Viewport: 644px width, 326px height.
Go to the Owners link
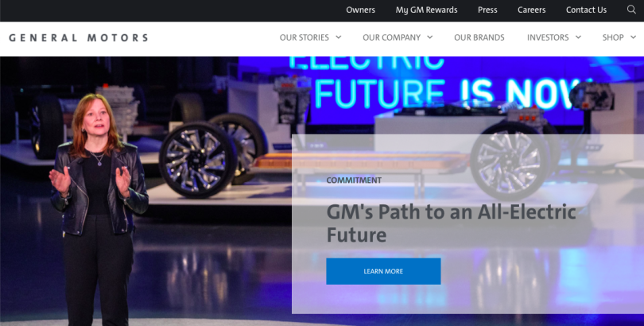pos(361,10)
